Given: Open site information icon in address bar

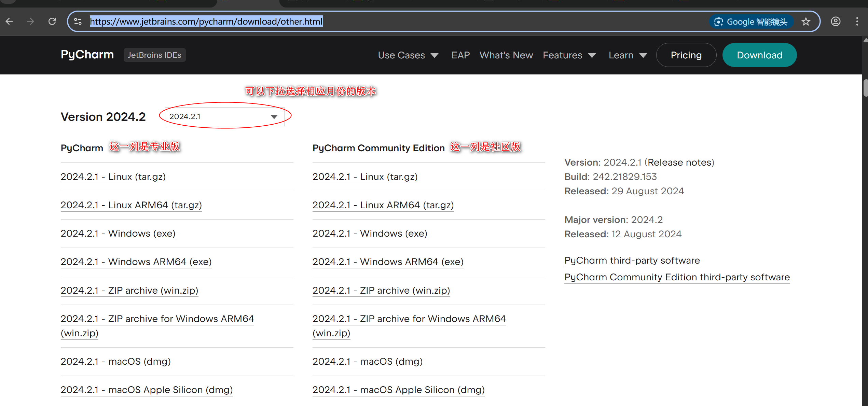Looking at the screenshot, I should tap(78, 22).
